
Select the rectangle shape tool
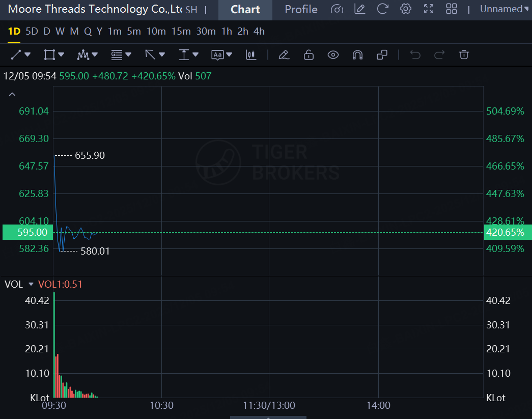tap(49, 54)
